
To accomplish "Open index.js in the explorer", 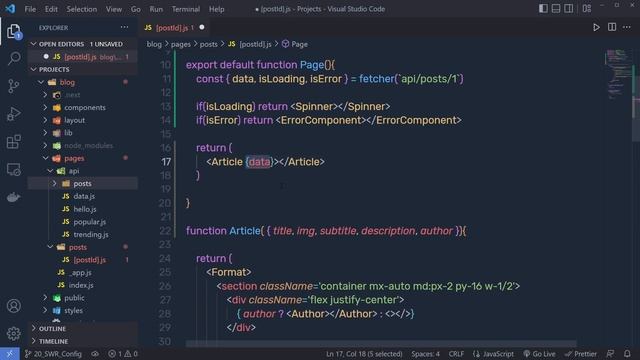I will pyautogui.click(x=82, y=285).
